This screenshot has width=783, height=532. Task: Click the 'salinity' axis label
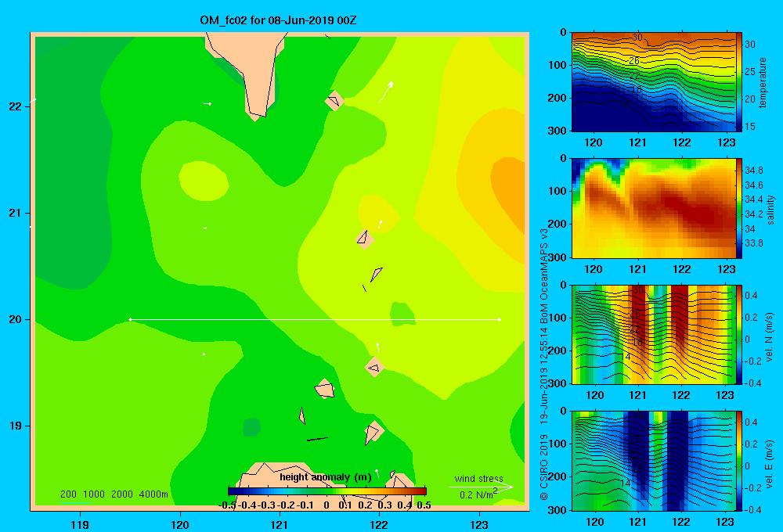coord(770,210)
